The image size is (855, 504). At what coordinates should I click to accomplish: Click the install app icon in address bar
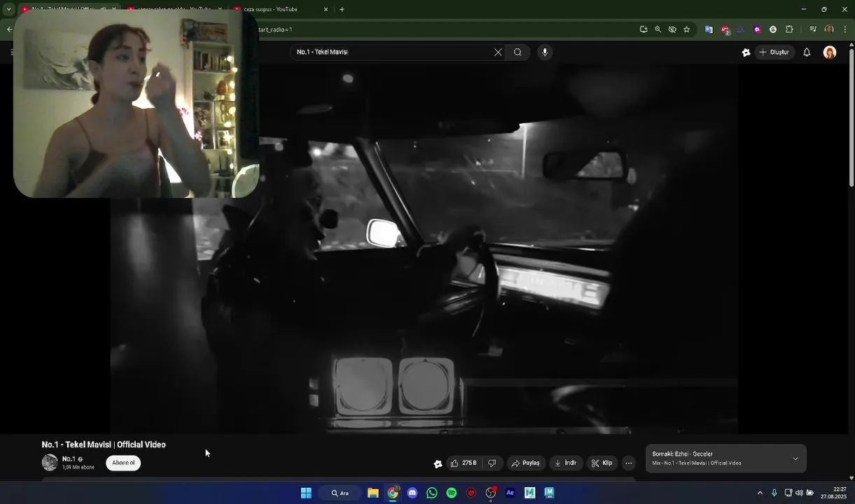(x=644, y=29)
